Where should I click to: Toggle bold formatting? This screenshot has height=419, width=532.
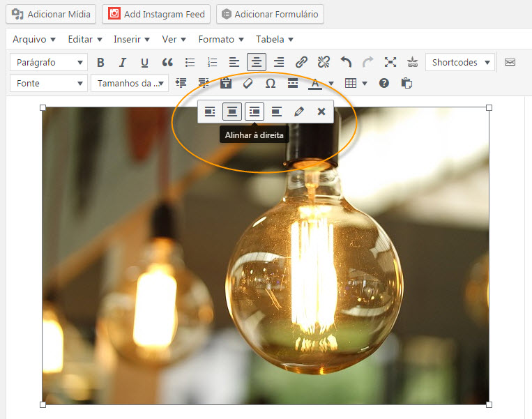[100, 62]
